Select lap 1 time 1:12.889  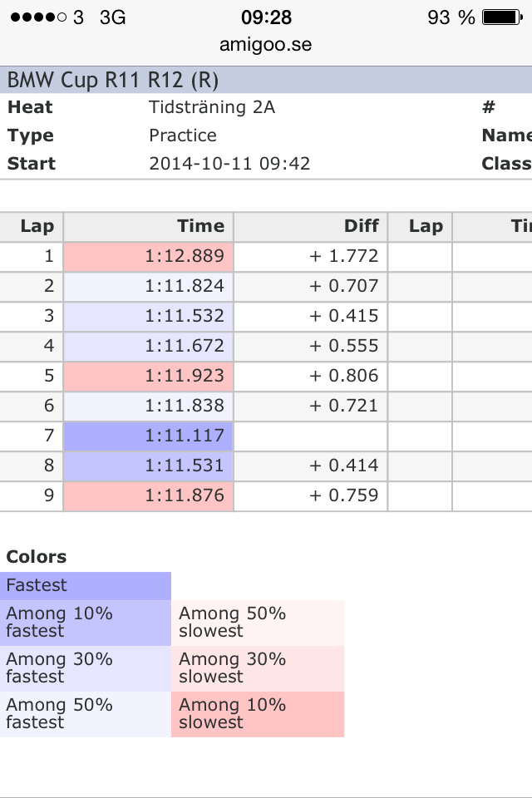pos(149,256)
